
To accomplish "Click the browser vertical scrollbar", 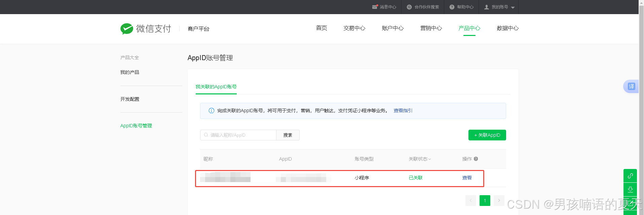I will click(641, 107).
